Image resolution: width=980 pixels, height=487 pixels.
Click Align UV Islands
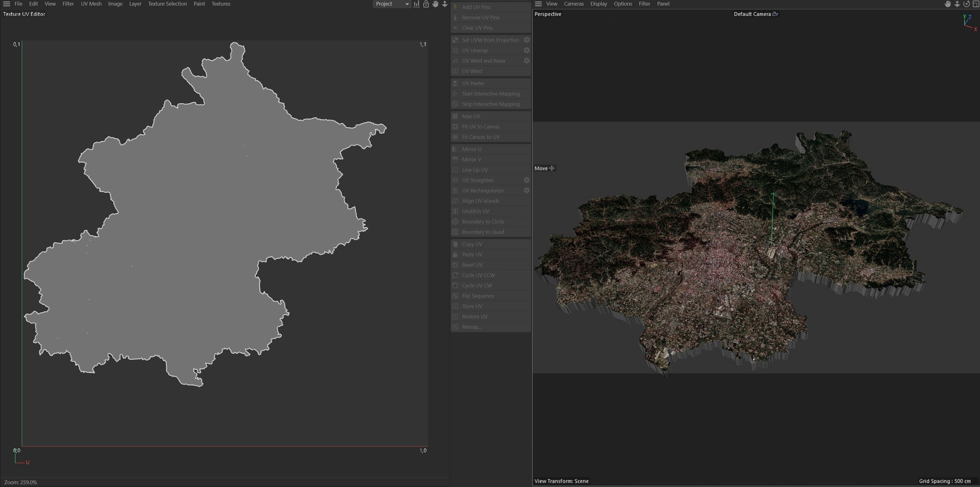tap(491, 201)
